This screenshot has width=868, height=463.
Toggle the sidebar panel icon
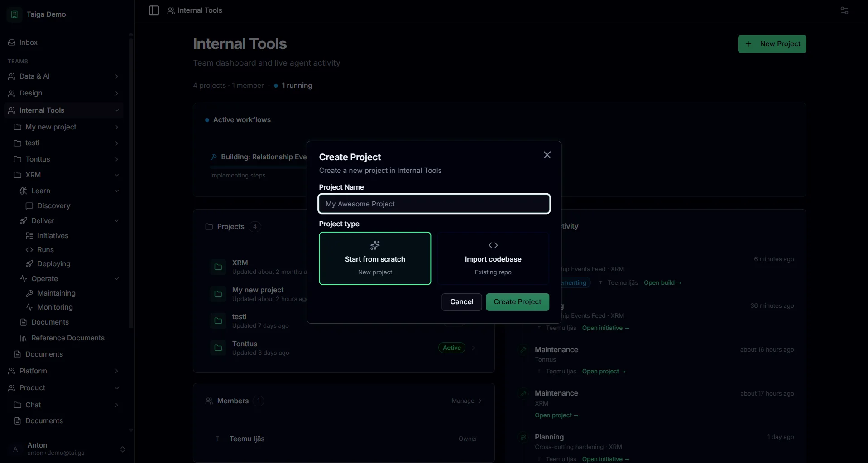pyautogui.click(x=154, y=10)
